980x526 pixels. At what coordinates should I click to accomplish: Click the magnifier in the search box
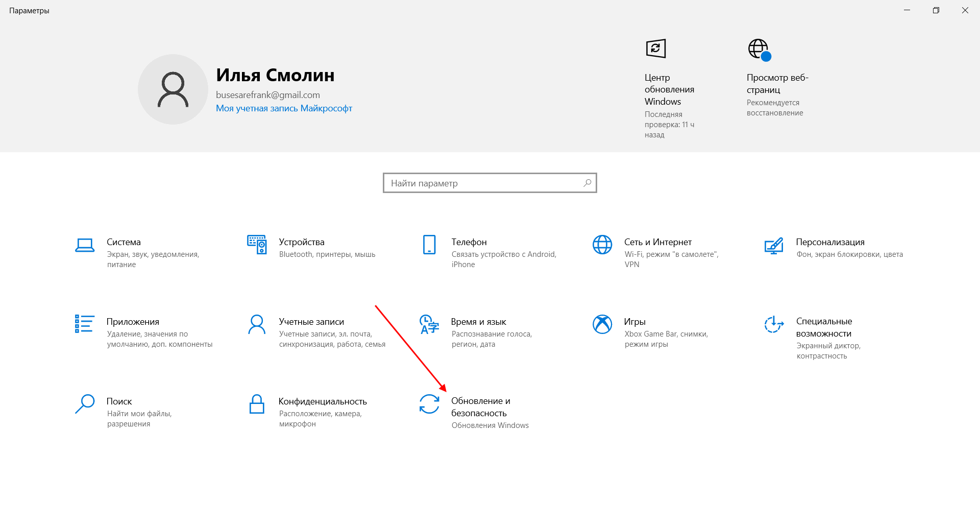click(x=587, y=183)
